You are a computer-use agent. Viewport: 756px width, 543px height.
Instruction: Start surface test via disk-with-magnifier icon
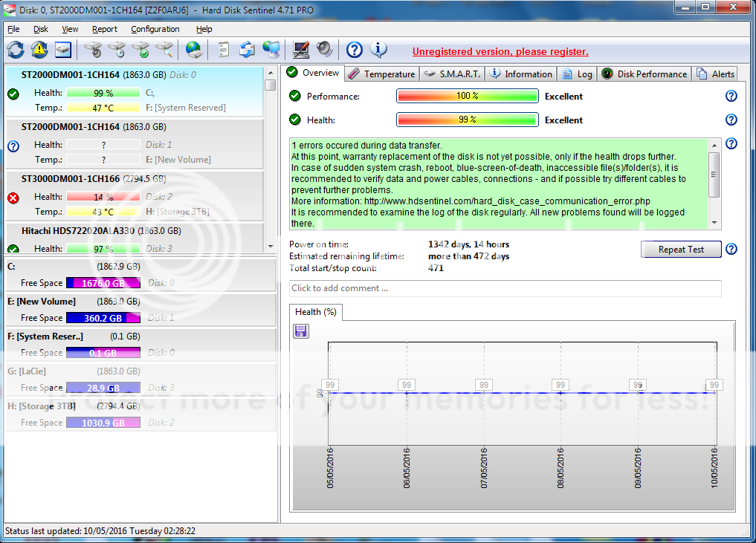tap(164, 49)
